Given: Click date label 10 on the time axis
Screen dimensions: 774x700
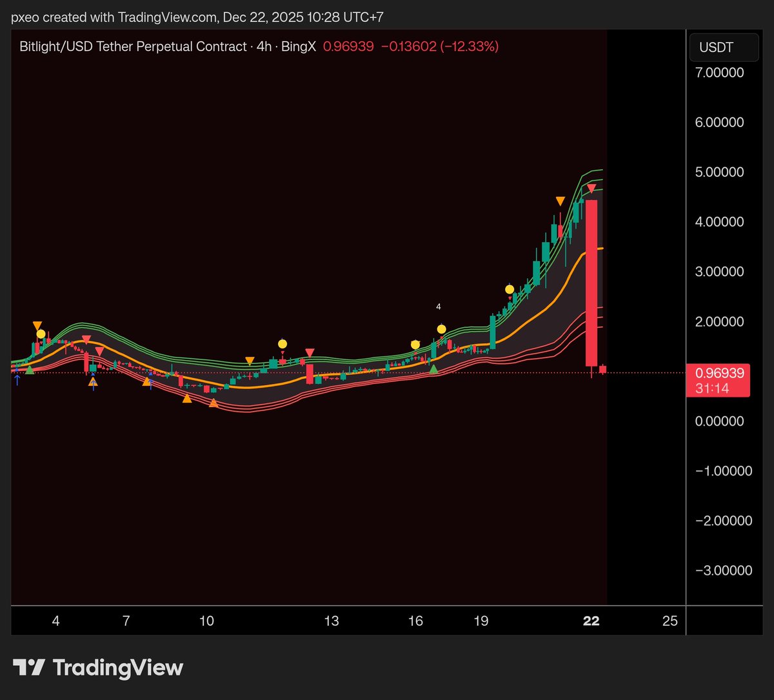Looking at the screenshot, I should pos(206,621).
